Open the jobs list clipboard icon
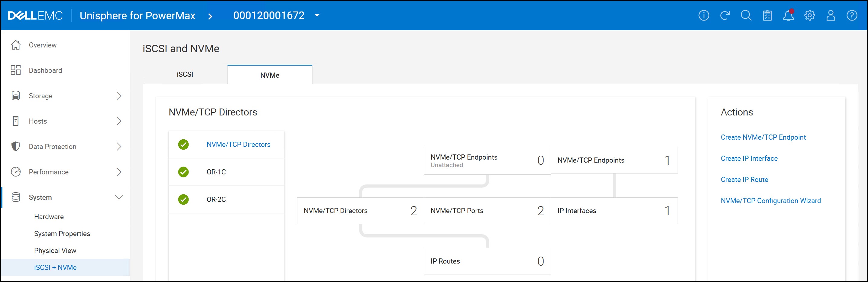The image size is (868, 282). point(767,15)
